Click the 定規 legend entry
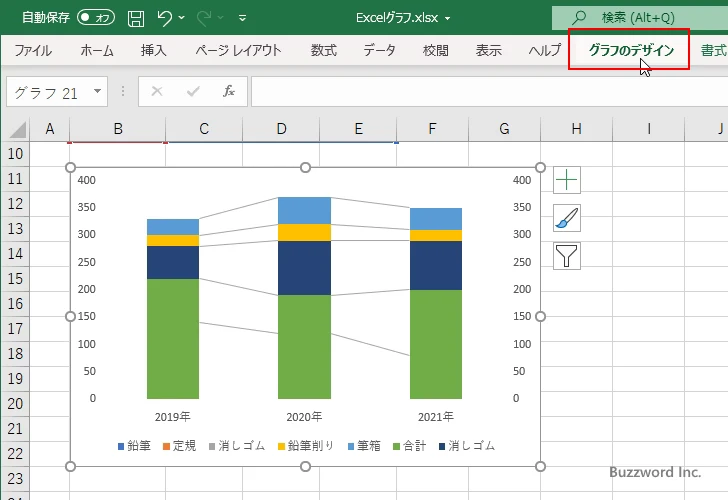The width and height of the screenshot is (728, 500). pyautogui.click(x=180, y=446)
